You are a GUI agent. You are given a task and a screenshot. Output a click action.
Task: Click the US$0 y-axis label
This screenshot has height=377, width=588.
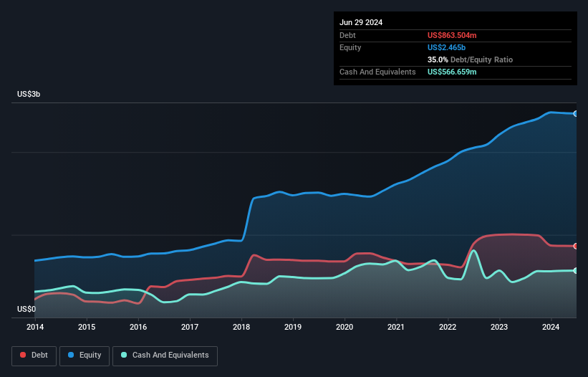(26, 309)
